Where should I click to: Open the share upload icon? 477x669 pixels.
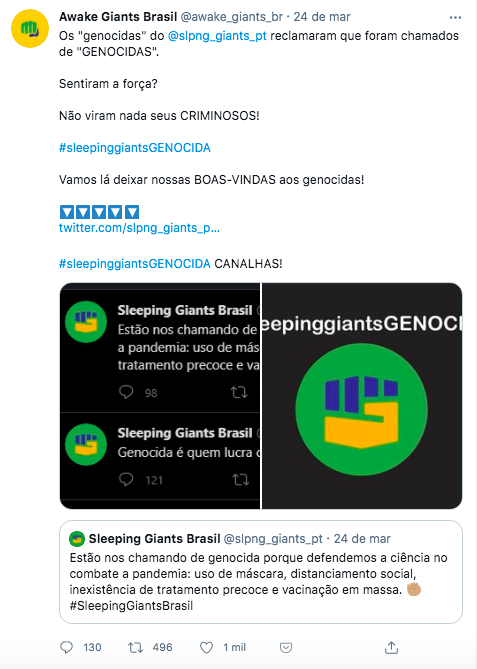391,647
